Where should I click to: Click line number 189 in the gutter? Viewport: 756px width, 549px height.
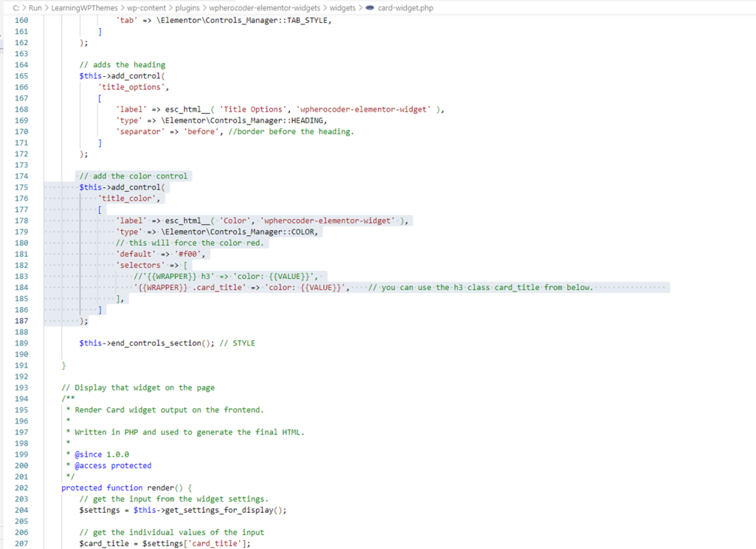click(x=21, y=343)
